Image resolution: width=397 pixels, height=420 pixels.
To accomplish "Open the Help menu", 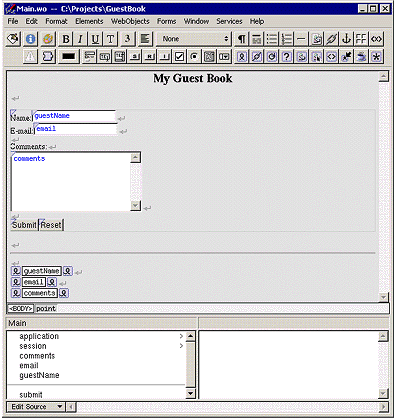I will click(x=257, y=21).
